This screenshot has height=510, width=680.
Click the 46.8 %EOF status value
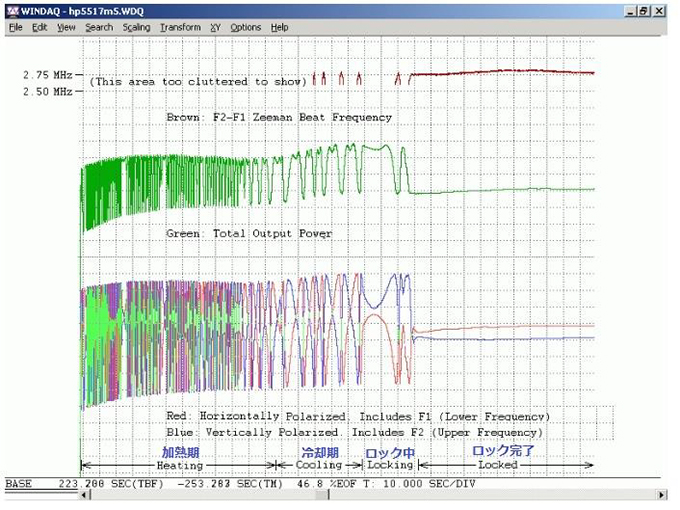(327, 483)
